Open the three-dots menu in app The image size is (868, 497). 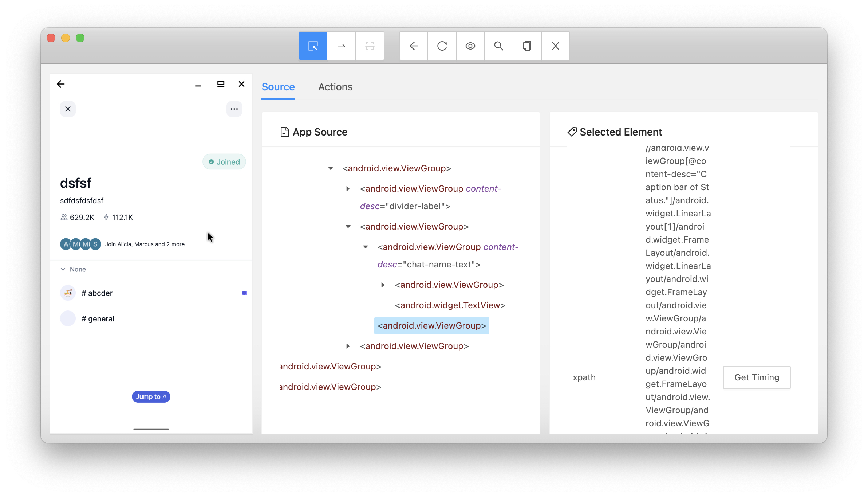[234, 109]
